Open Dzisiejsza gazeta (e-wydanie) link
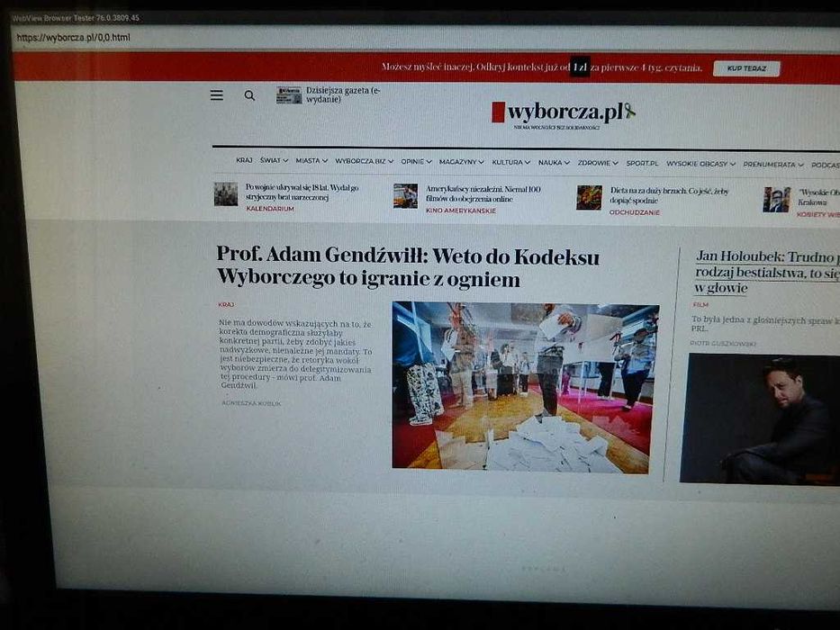 [343, 94]
